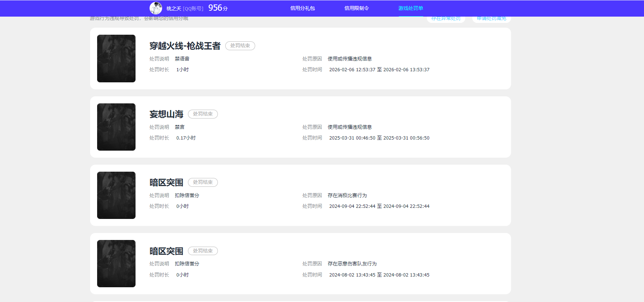Click the 穿越火线-枪战王者 title
Screen dimensions: 644x302
coord(185,46)
